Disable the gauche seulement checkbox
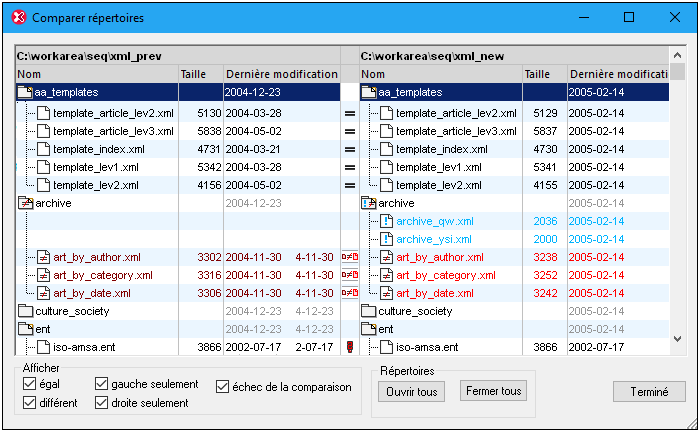Viewport: 700px width, 432px height. coord(102,384)
